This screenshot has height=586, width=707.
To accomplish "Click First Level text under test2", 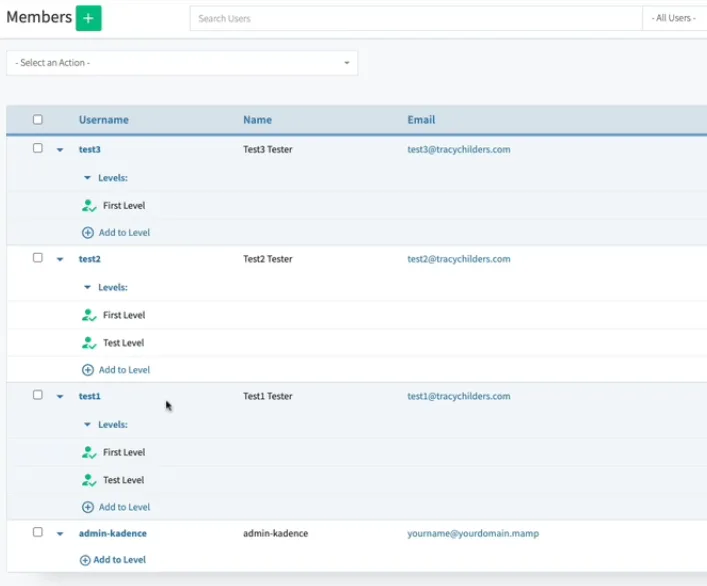I will pos(124,315).
